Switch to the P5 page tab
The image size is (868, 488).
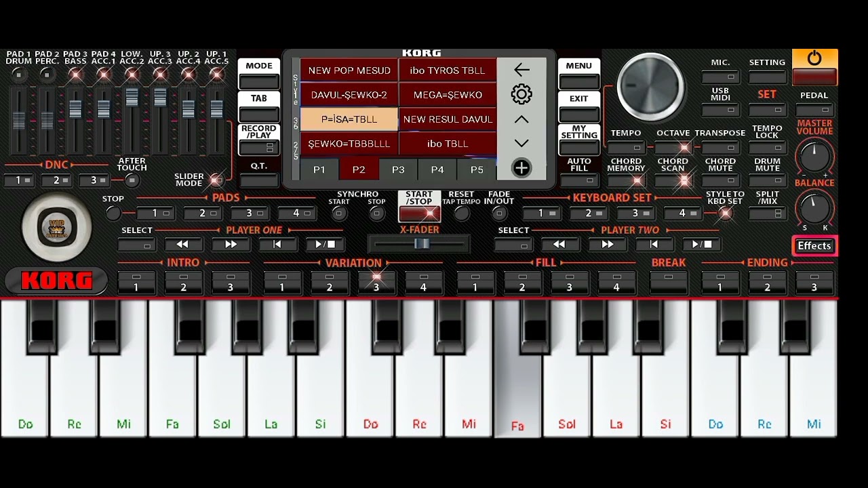point(477,169)
